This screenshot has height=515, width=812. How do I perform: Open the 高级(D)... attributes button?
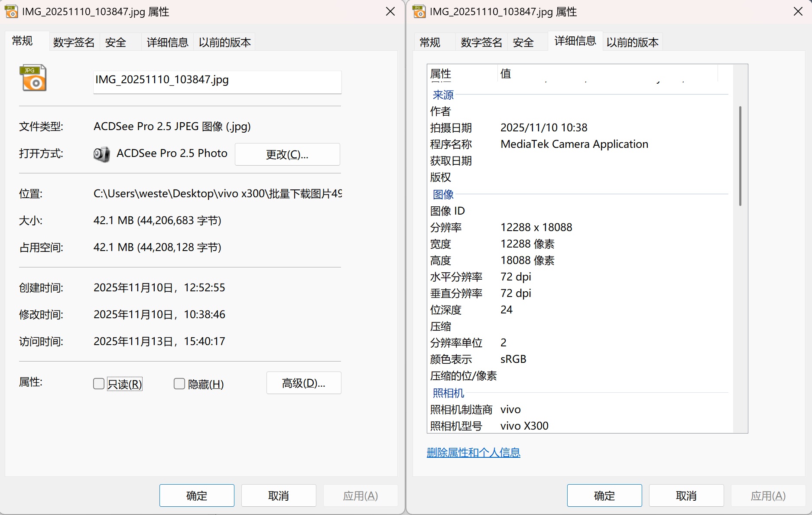coord(304,383)
